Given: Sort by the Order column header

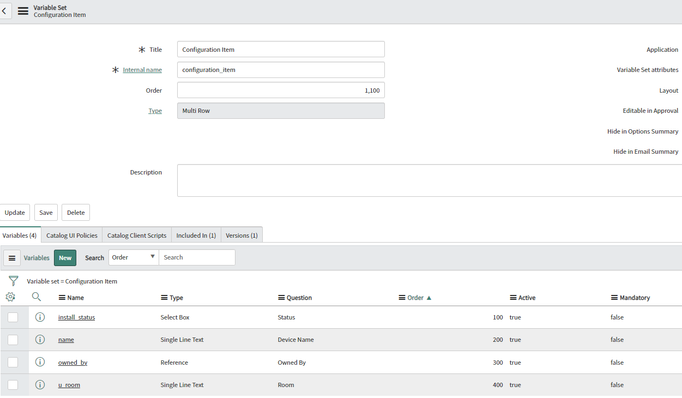Looking at the screenshot, I should (x=415, y=298).
